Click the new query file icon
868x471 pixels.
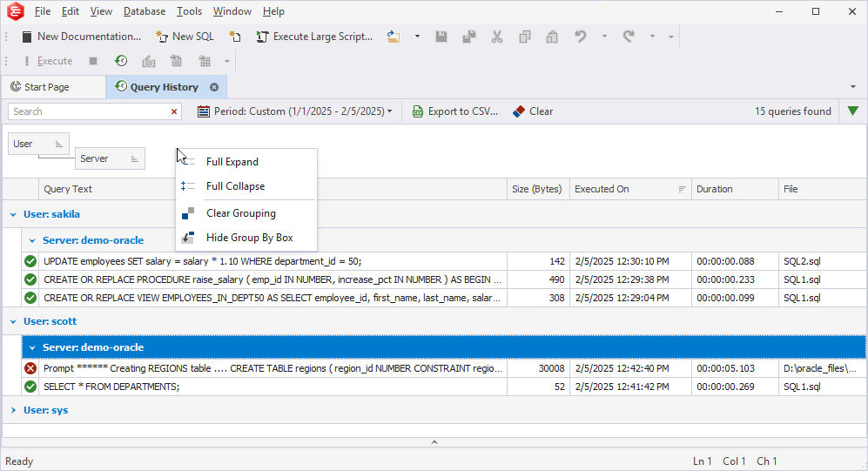(235, 37)
